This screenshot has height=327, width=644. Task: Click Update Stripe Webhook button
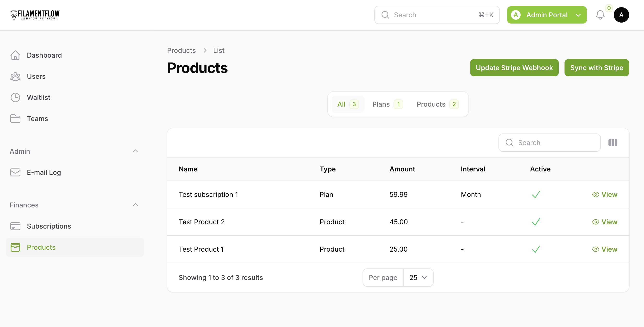click(x=514, y=68)
